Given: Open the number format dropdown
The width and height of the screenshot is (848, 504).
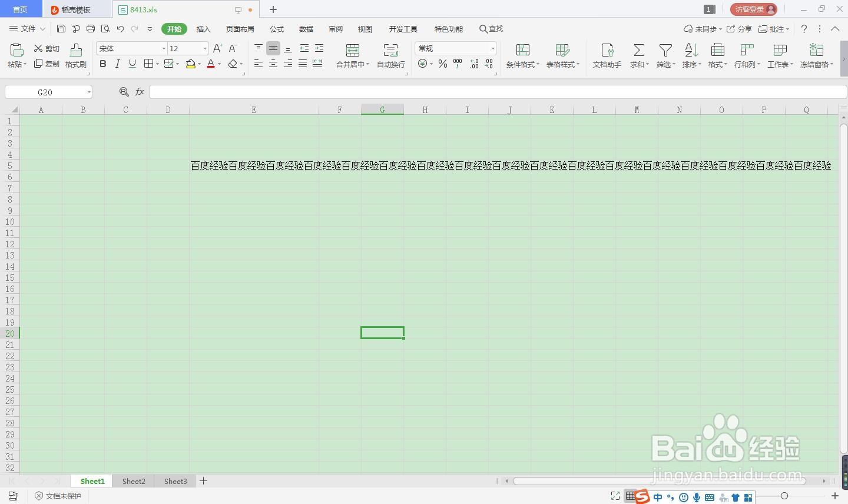Looking at the screenshot, I should coord(493,48).
